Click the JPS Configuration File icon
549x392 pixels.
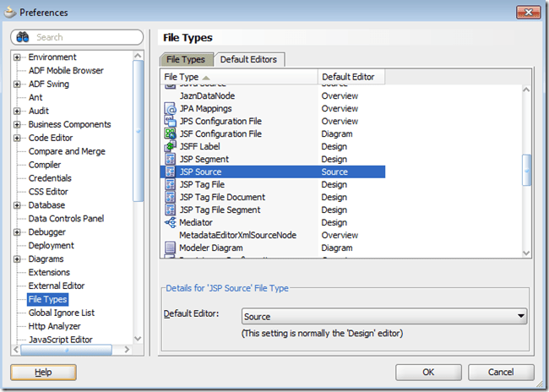[x=170, y=121]
